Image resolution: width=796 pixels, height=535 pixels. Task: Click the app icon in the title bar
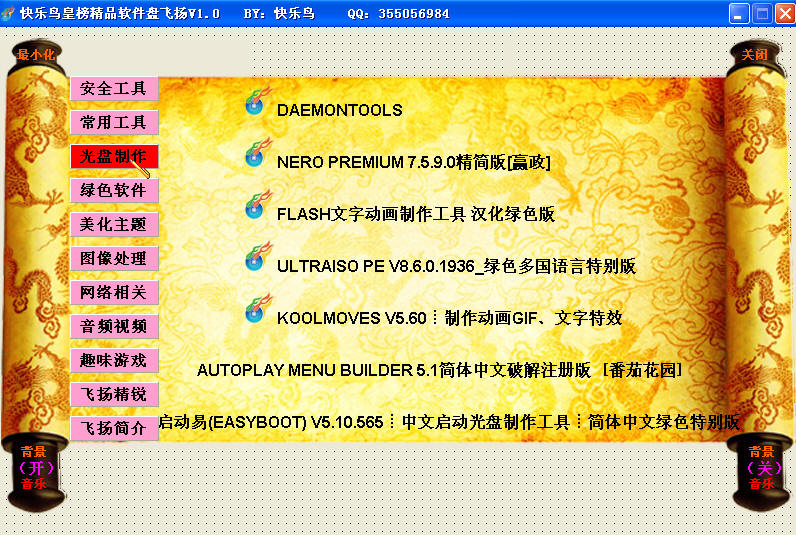point(8,13)
